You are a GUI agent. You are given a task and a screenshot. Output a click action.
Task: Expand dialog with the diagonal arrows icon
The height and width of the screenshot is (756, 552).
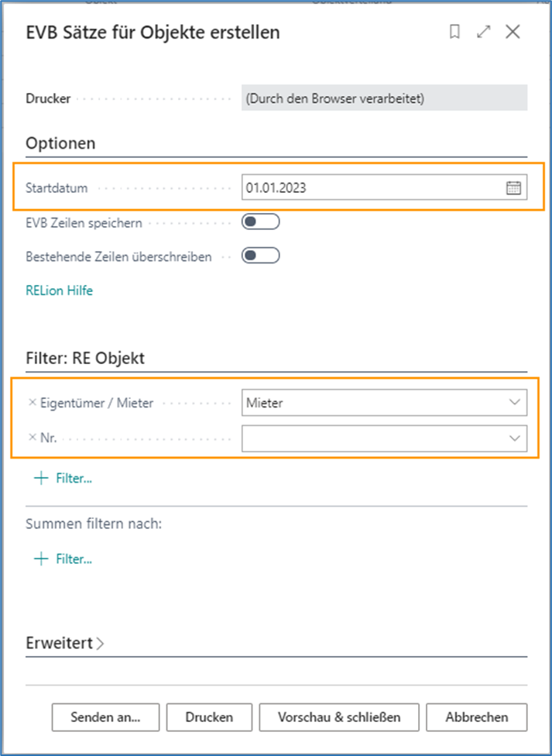tap(484, 32)
